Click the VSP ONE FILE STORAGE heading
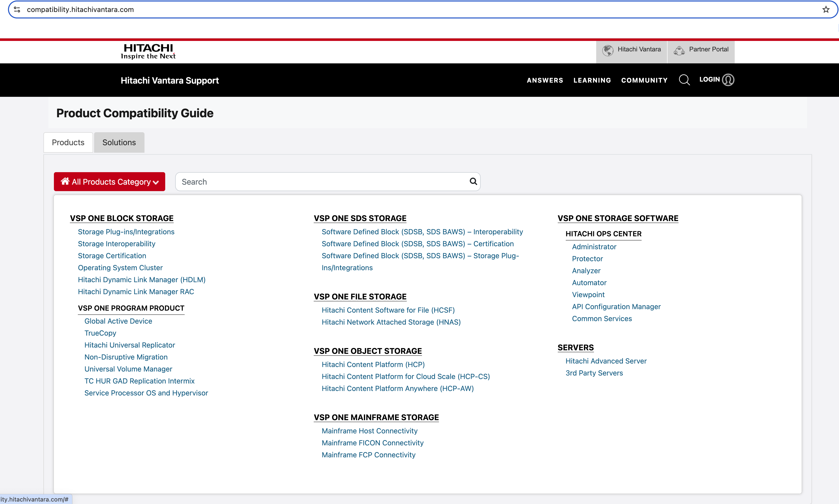The image size is (839, 504). click(360, 297)
